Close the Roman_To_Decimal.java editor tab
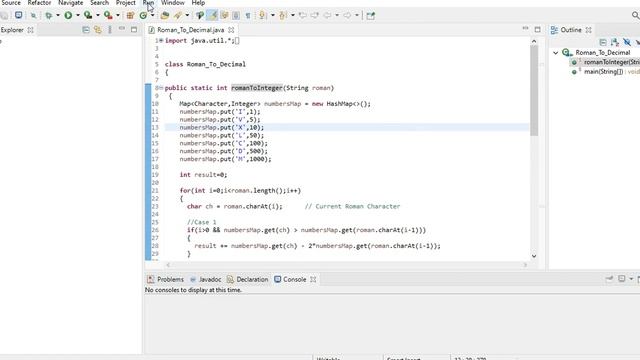This screenshot has width=640, height=360. 231,30
